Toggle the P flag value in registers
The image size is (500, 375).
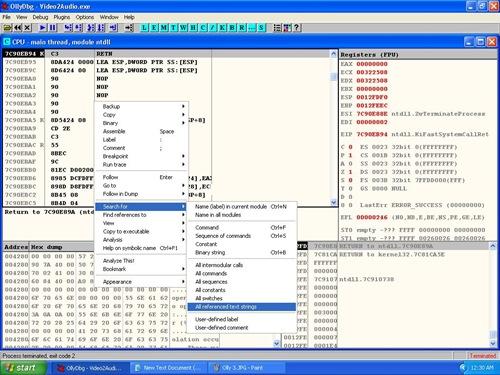click(350, 155)
